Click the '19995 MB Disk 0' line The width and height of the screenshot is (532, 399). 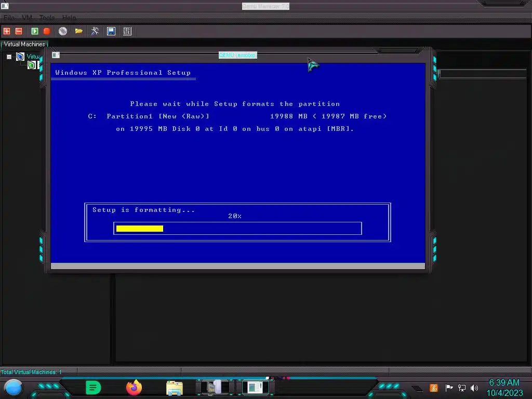[x=235, y=129]
